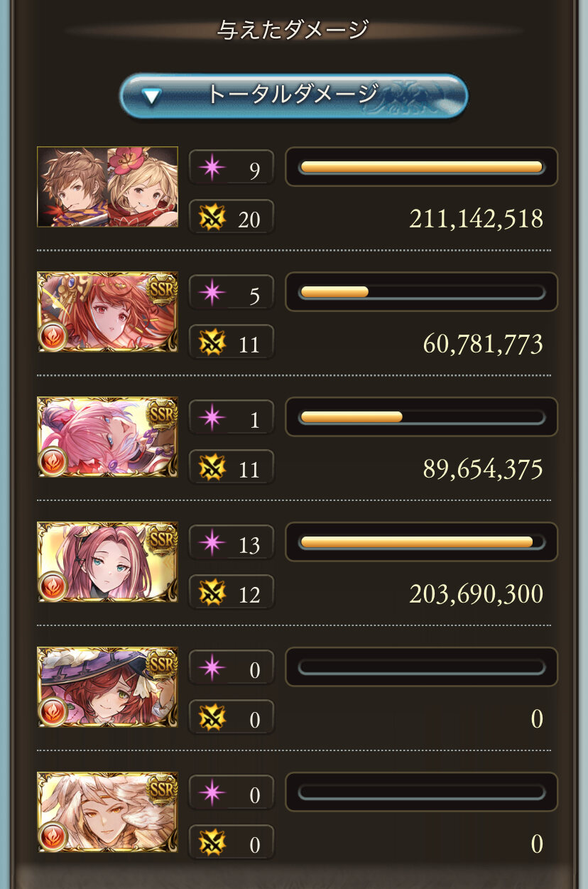Image resolution: width=588 pixels, height=889 pixels.
Task: Select the red-haired SSR portrait with 60,781,773 damage
Action: [107, 312]
